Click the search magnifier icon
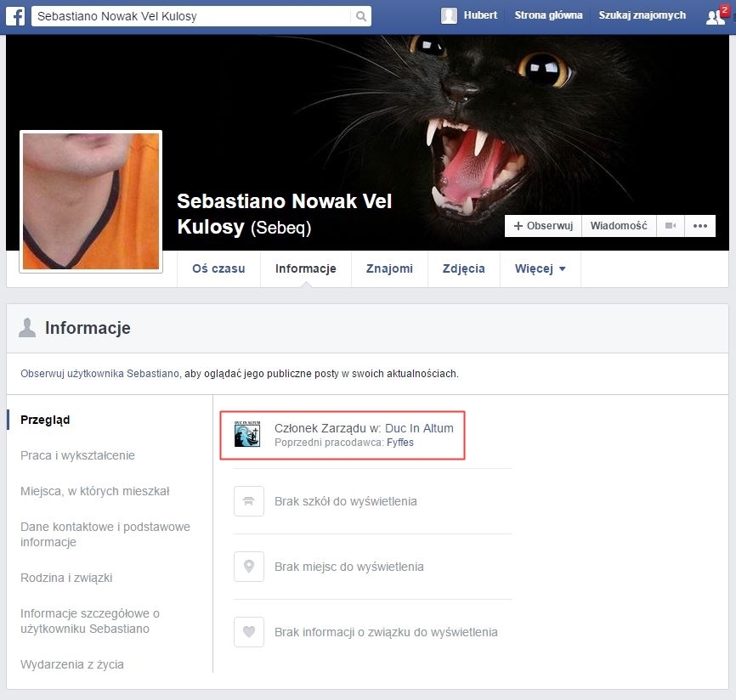Viewport: 736px width, 700px height. (x=361, y=16)
